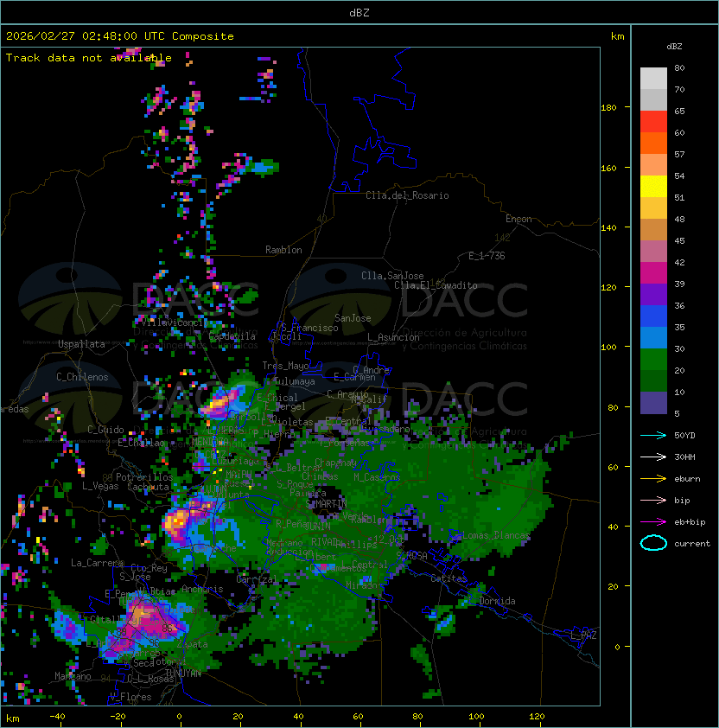Pick the green 20-30 dBZ swatch
The width and height of the screenshot is (719, 728).
point(653,360)
